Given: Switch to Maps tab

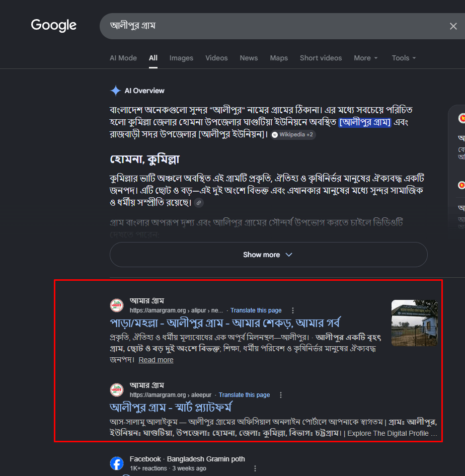Looking at the screenshot, I should click(x=279, y=58).
